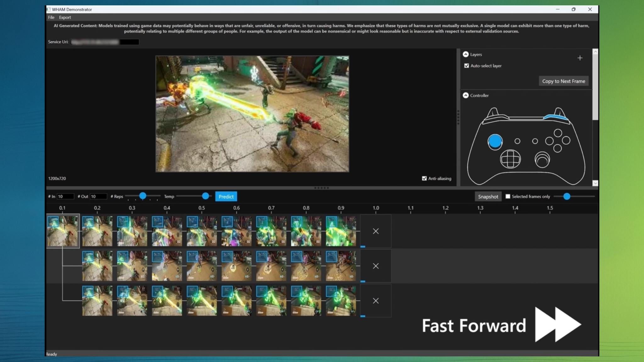Collapse the Layers panel section

[x=466, y=54]
